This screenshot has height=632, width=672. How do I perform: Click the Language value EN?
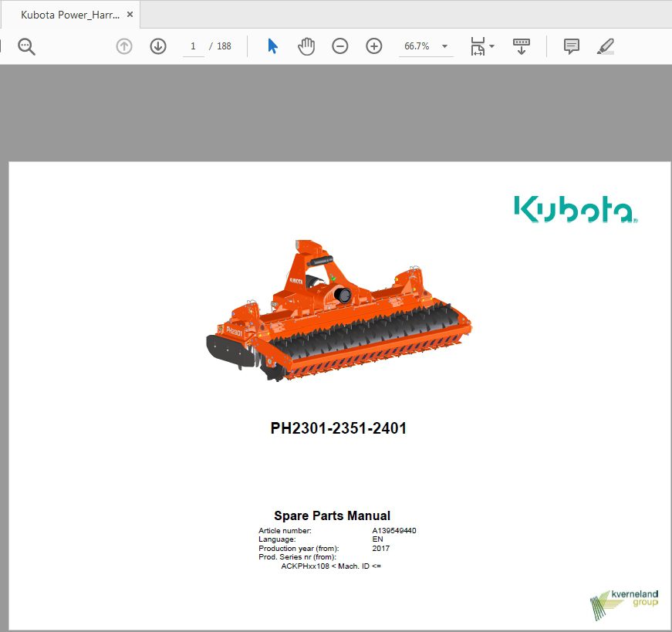[x=377, y=539]
